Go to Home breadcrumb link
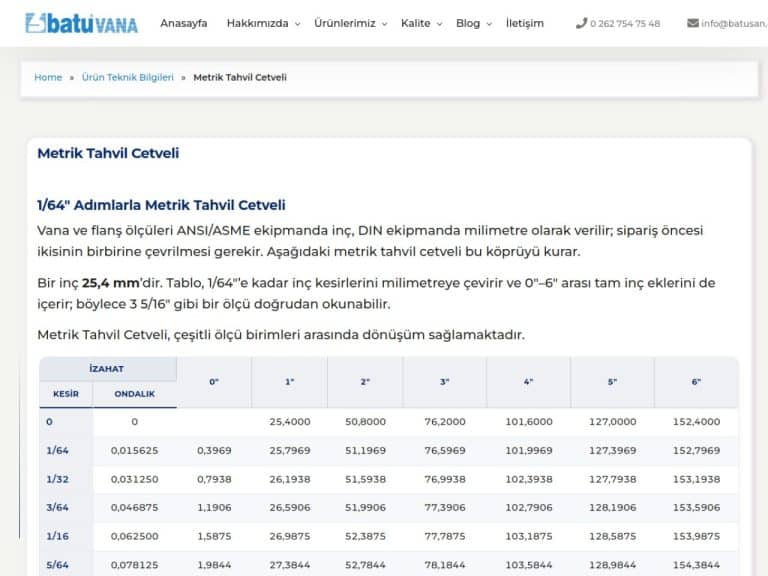Screen dimensions: 768x576 tap(48, 77)
